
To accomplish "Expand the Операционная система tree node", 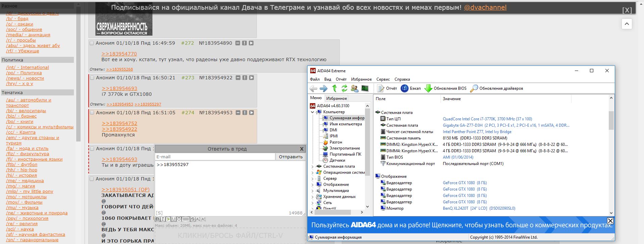I will [312, 172].
